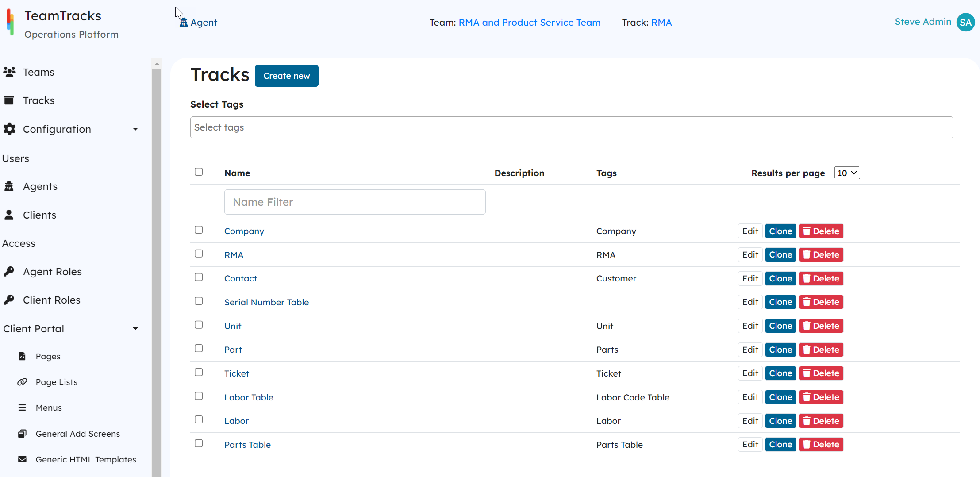Viewport: 980px width, 477px height.
Task: Click the Generic HTML Templates envelope icon
Action: tap(22, 459)
